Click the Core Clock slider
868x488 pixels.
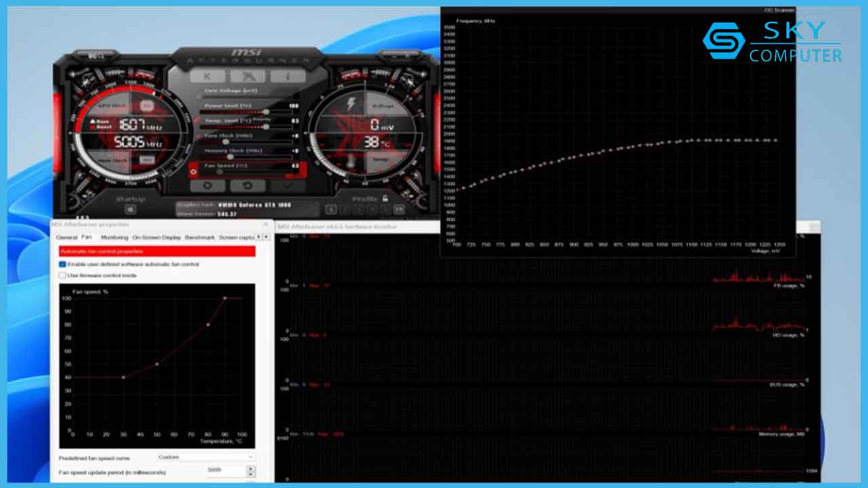click(x=245, y=142)
